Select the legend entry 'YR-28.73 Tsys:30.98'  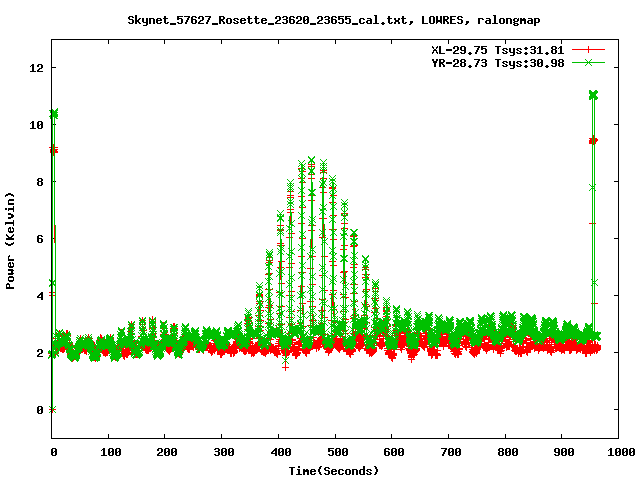click(498, 63)
